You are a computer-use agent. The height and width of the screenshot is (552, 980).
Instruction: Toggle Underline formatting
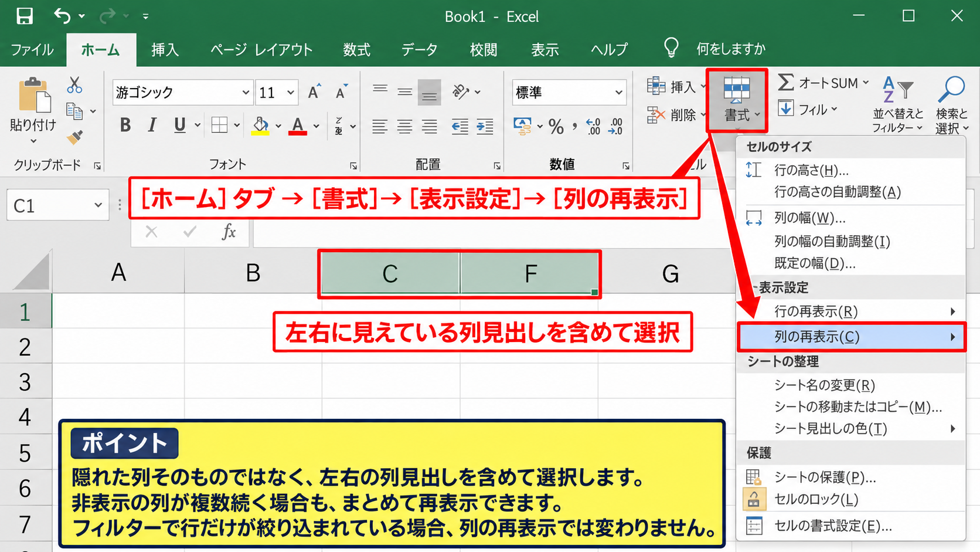coord(180,125)
